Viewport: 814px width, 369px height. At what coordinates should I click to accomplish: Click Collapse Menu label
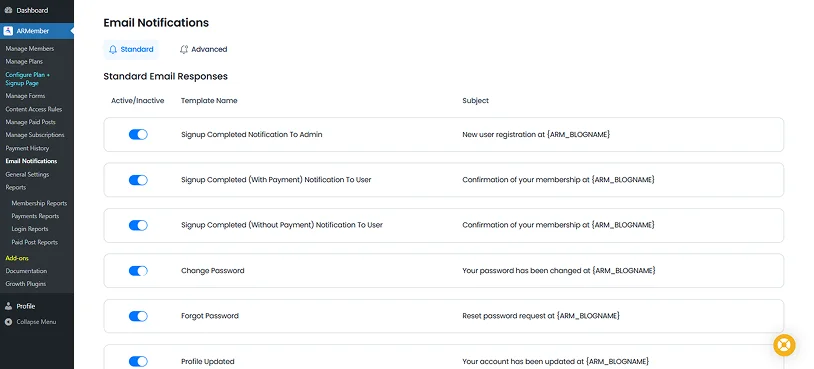click(x=36, y=322)
